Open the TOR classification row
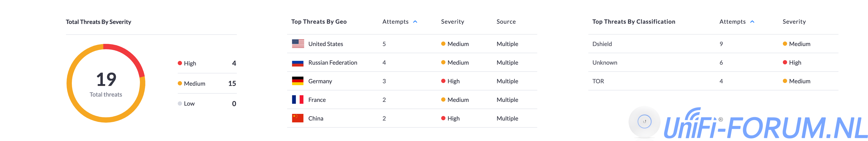The width and height of the screenshot is (868, 141). [x=598, y=81]
